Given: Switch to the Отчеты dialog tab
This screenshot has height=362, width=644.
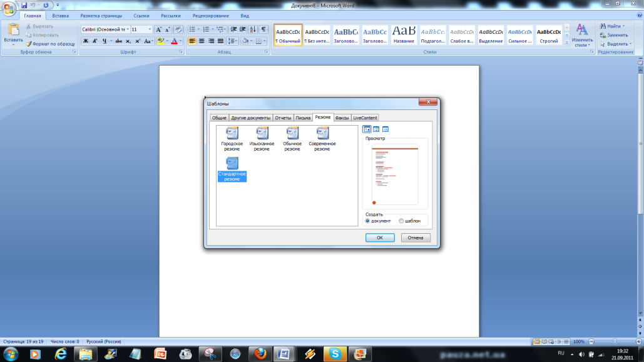Looking at the screenshot, I should 283,118.
